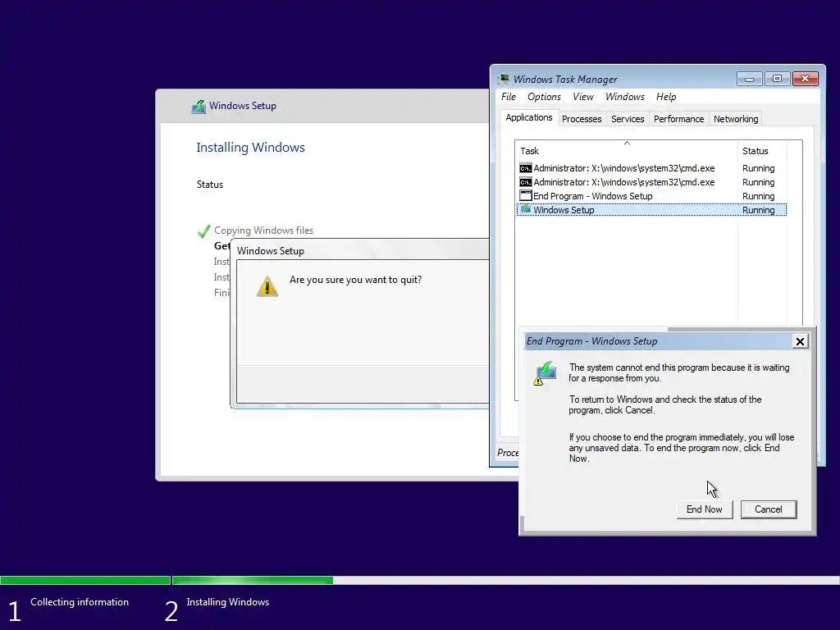Screen dimensions: 840x630
Task: Select the Applications tab
Action: [529, 117]
